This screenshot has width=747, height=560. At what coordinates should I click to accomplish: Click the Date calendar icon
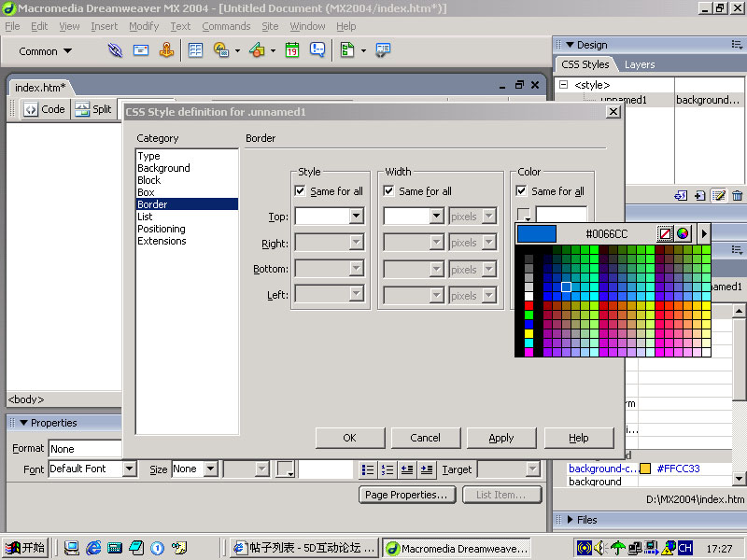coord(292,50)
